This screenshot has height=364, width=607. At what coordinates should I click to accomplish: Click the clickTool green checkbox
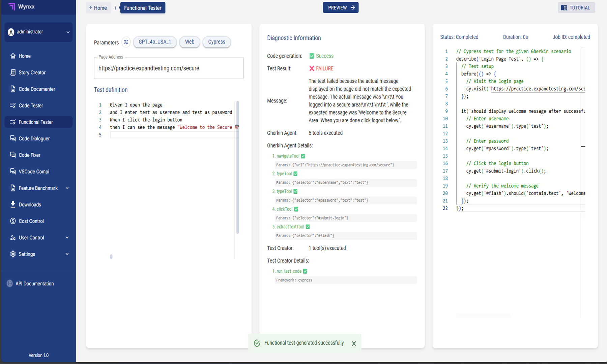296,209
